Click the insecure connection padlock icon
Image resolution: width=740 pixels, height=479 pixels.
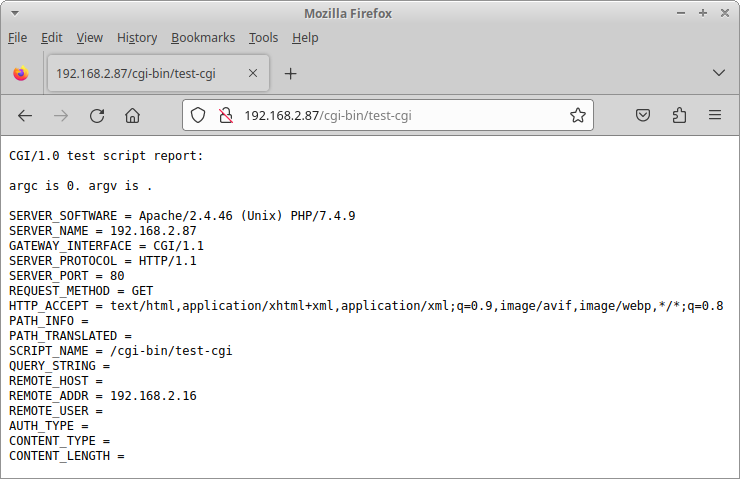coord(225,115)
